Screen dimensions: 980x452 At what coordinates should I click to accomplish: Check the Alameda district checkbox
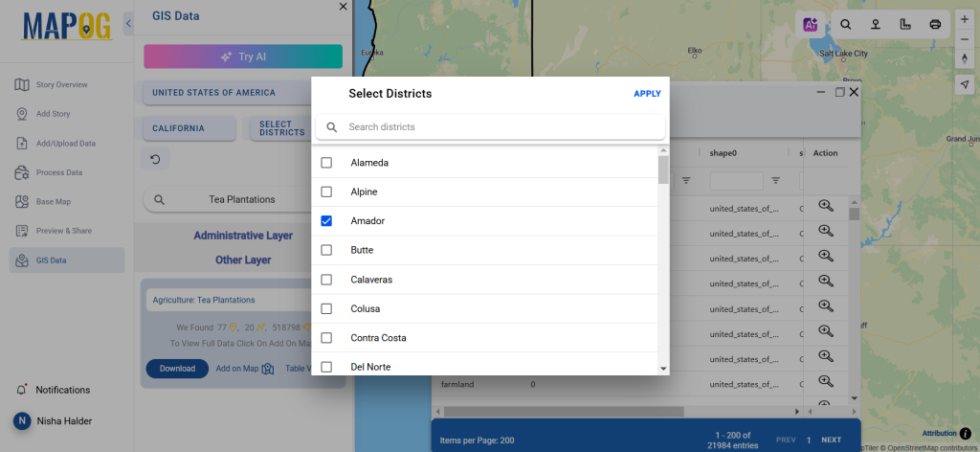tap(326, 163)
